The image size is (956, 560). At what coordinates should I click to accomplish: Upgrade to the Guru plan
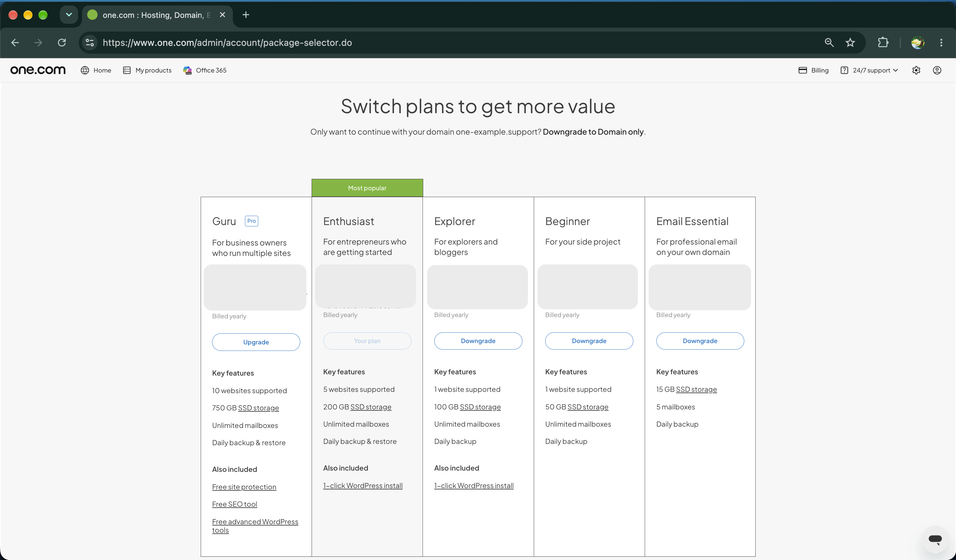click(256, 342)
